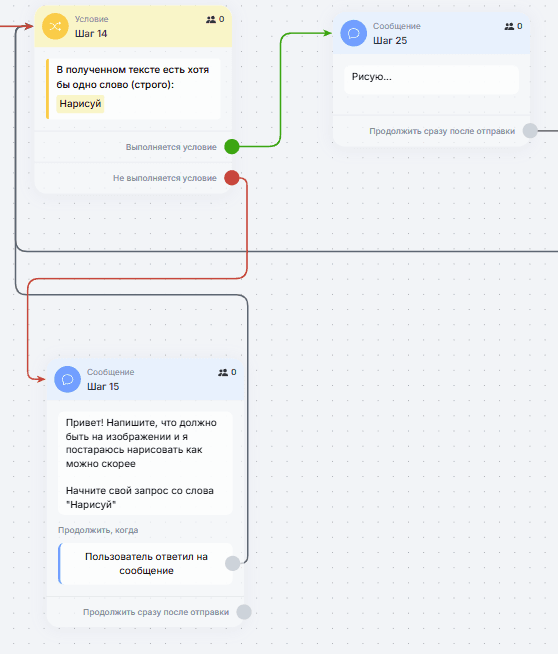Click the users count icon on Шаг 14

211,19
